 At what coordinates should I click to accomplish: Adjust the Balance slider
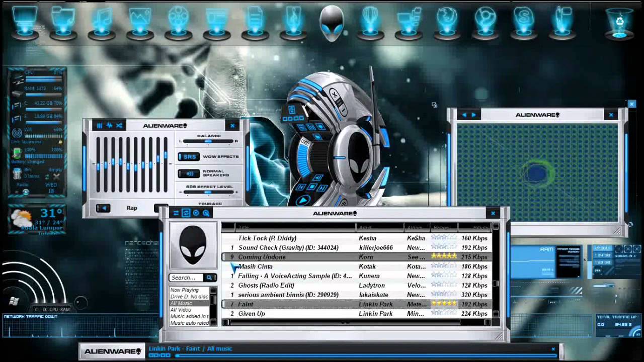[x=209, y=141]
